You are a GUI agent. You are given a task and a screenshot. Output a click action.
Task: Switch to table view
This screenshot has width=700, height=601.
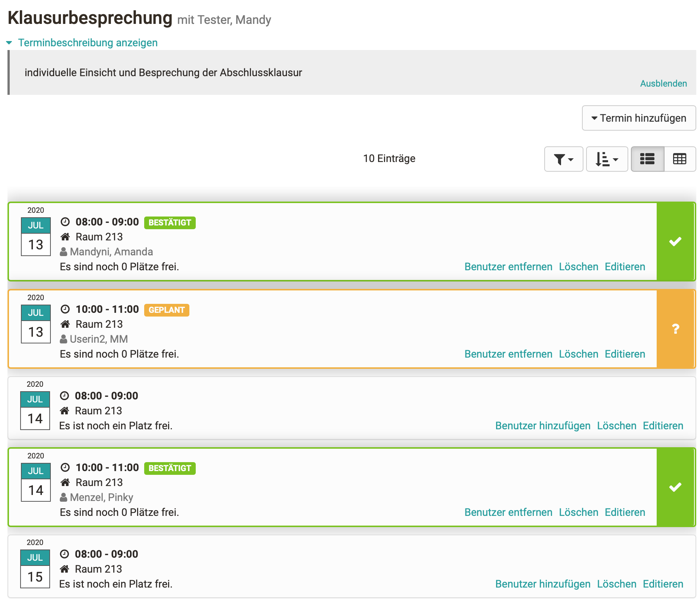coord(679,159)
